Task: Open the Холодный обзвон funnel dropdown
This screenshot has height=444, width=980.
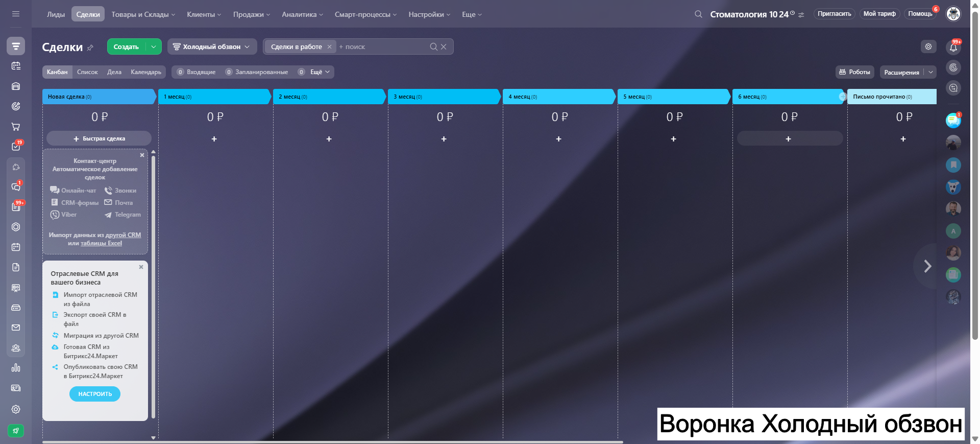Action: point(212,46)
